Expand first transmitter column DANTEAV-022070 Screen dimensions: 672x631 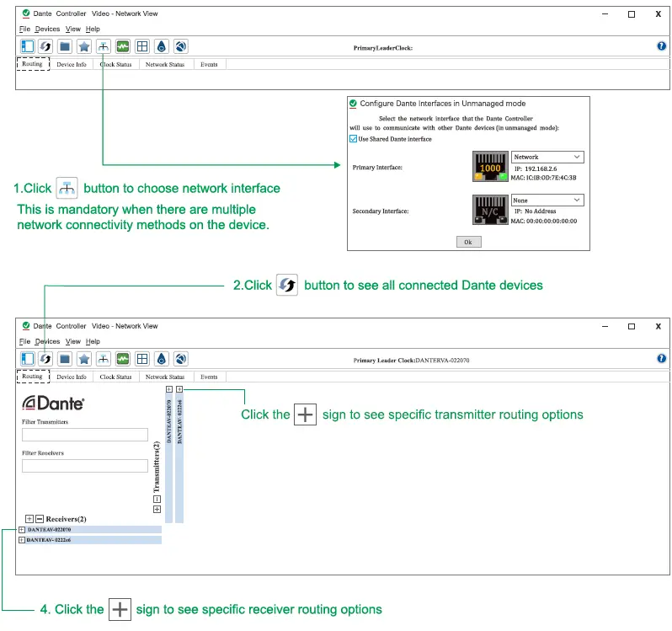169,389
